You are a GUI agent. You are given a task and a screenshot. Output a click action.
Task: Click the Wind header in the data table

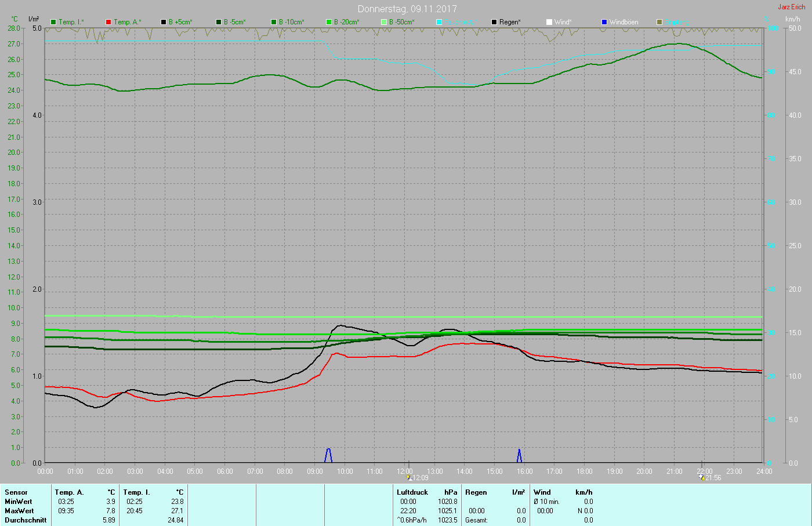click(x=542, y=492)
